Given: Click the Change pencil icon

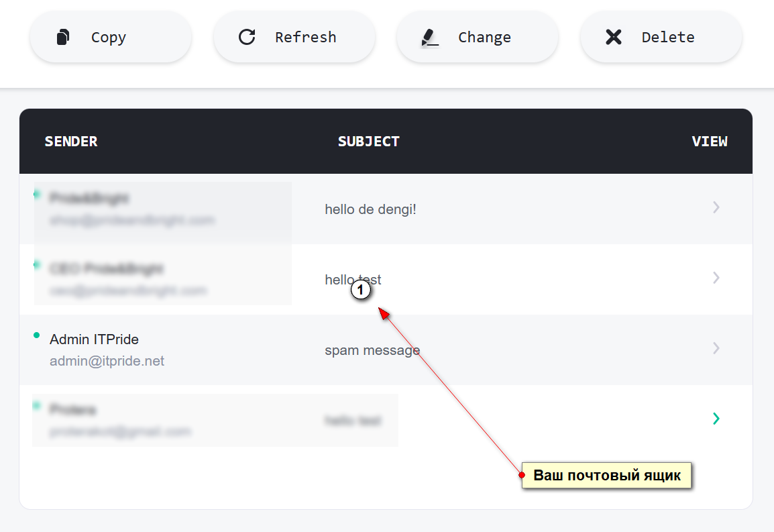Looking at the screenshot, I should 429,38.
